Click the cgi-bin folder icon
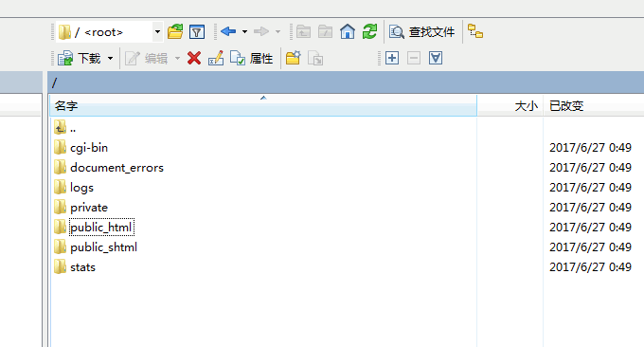 (60, 147)
